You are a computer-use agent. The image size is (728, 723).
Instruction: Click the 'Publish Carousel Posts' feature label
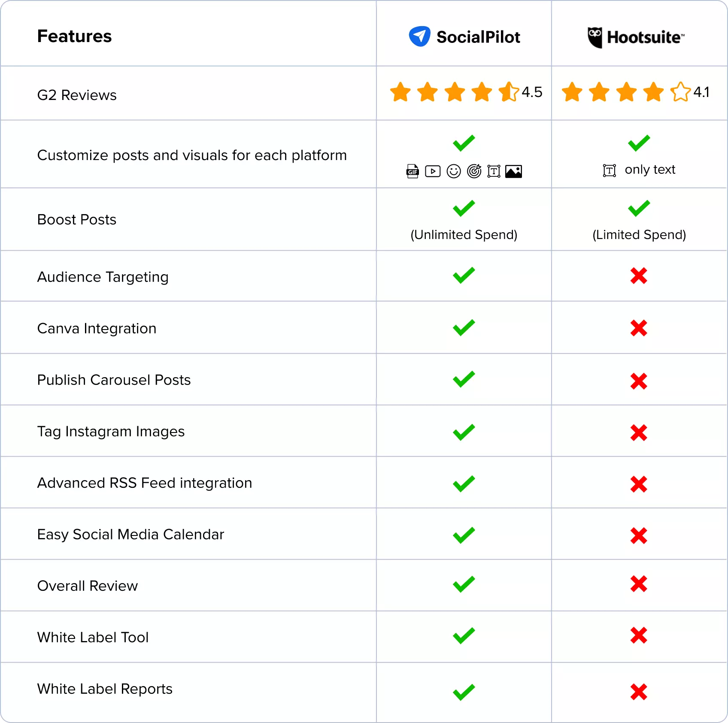[114, 380]
